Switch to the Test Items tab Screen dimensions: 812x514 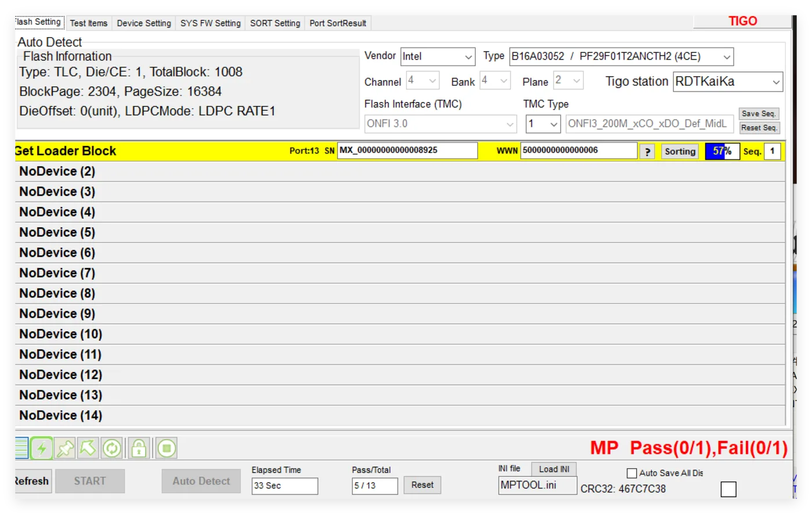89,23
